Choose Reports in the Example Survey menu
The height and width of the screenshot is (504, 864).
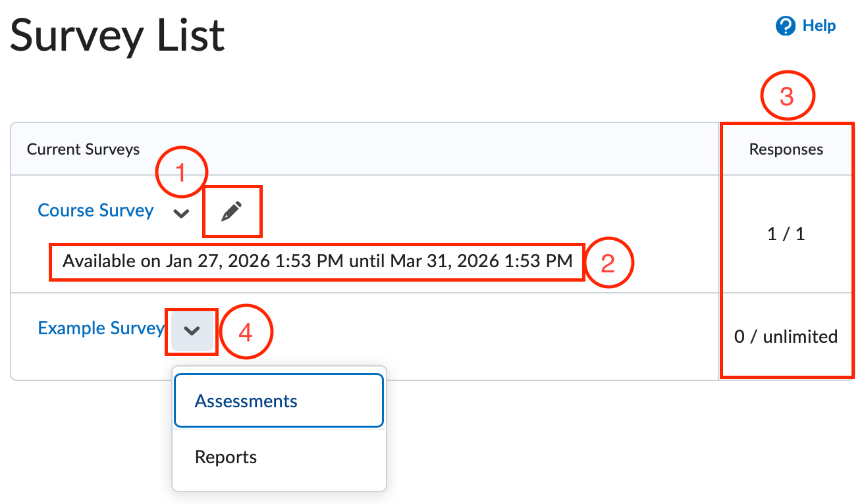tap(226, 457)
